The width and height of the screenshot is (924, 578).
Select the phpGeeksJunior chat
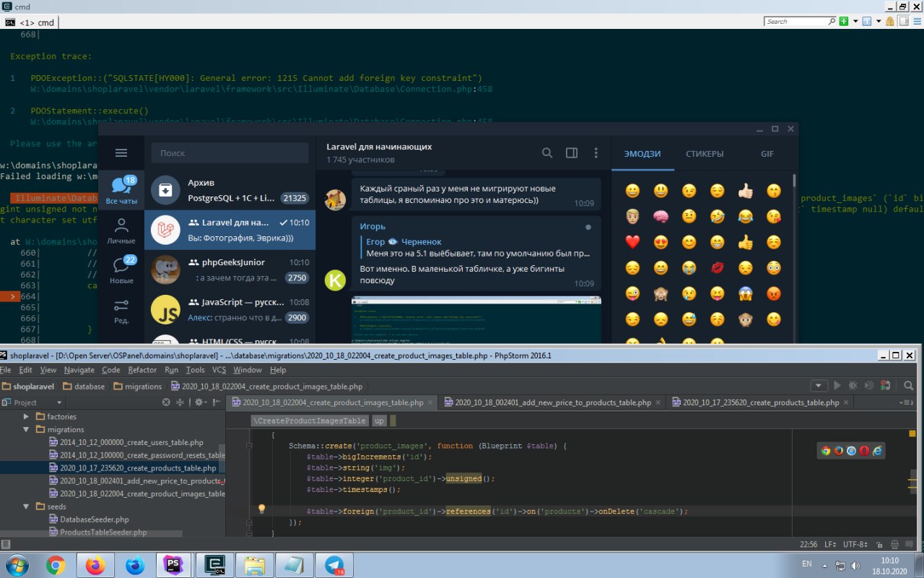(230, 269)
